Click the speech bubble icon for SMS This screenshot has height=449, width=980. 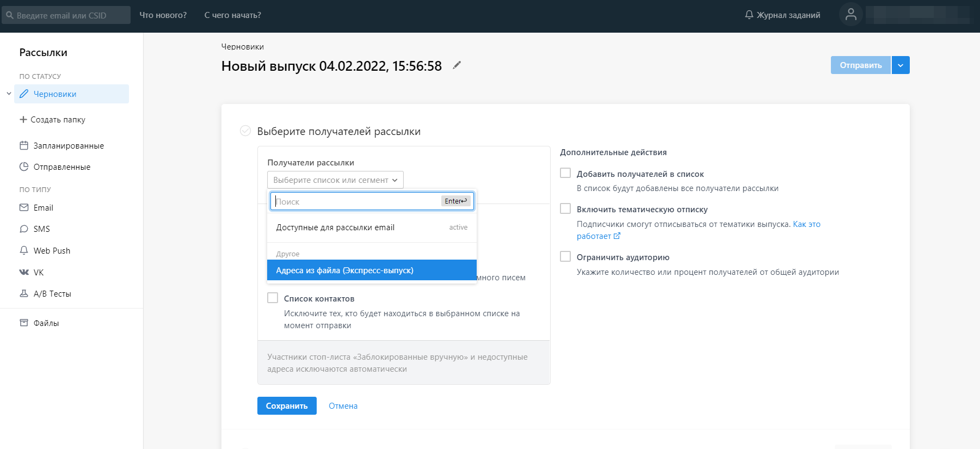[x=24, y=229]
